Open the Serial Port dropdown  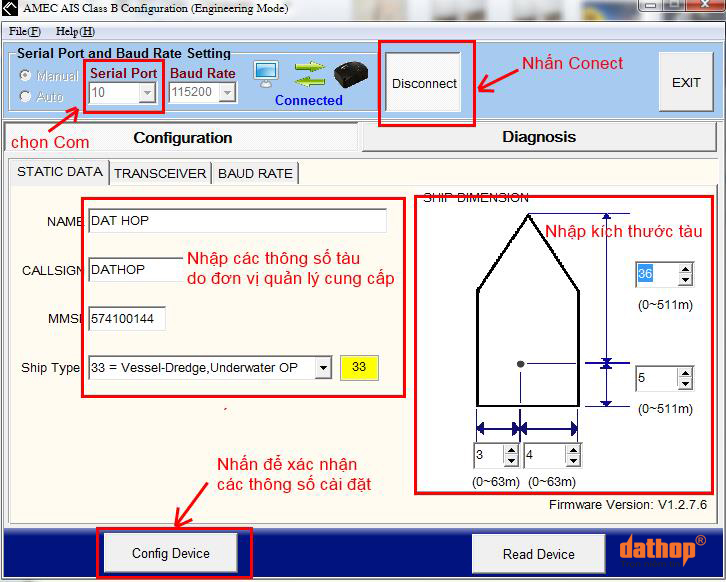(x=147, y=93)
